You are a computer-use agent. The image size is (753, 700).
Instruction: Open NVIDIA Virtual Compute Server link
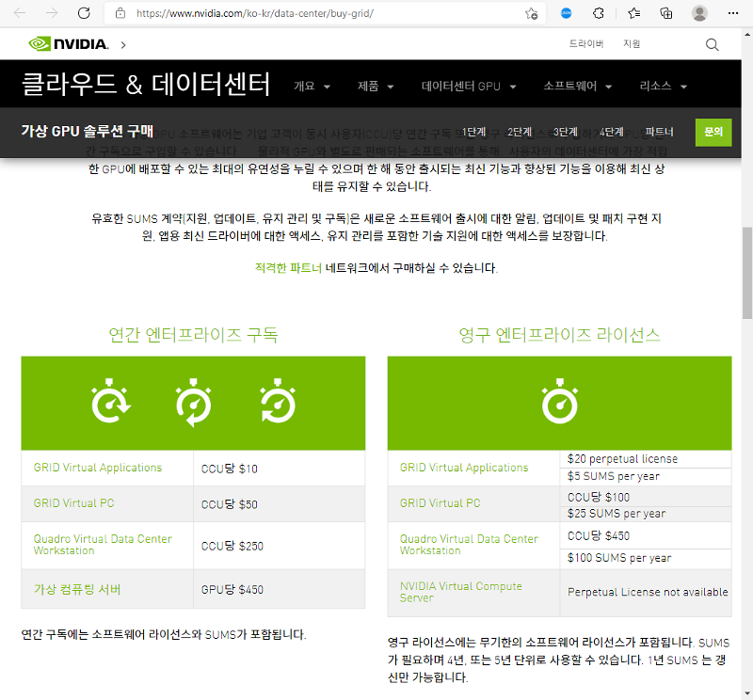click(460, 592)
